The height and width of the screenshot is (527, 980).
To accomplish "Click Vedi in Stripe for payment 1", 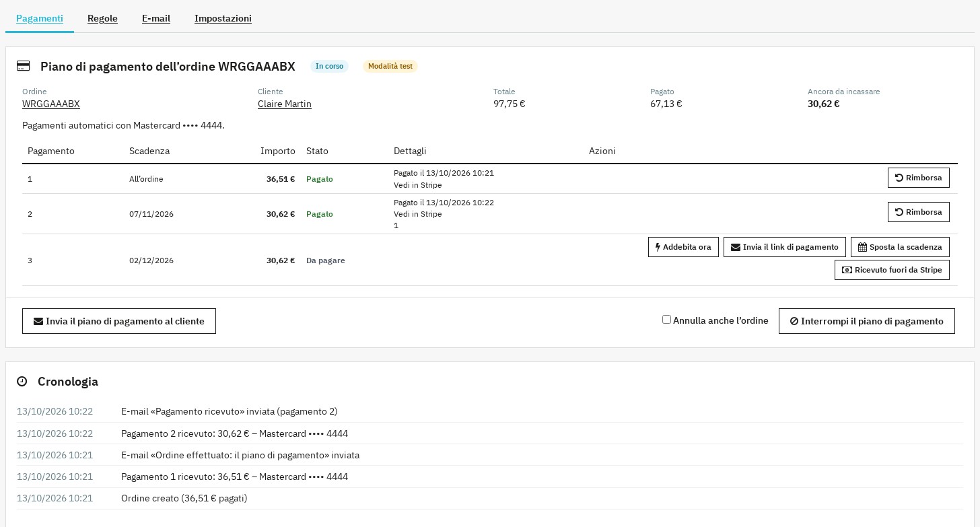I will tap(418, 184).
